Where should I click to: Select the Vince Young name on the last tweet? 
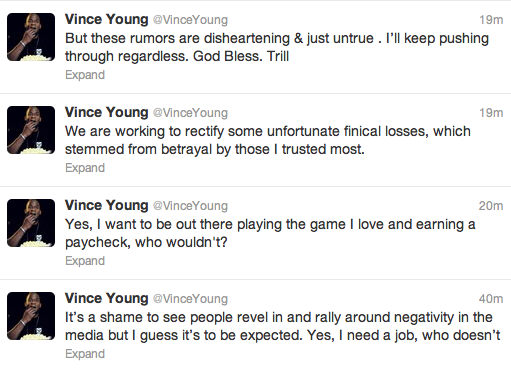click(x=107, y=299)
